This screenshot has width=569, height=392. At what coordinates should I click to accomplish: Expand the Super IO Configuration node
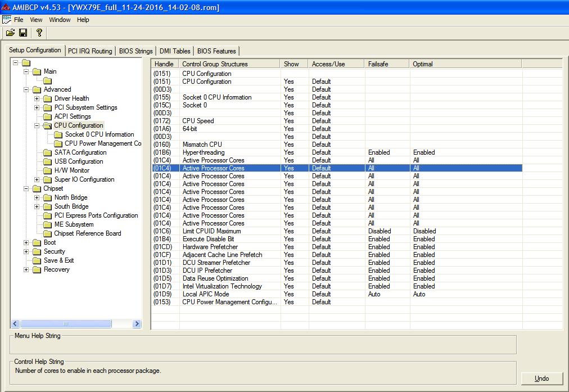click(37, 179)
